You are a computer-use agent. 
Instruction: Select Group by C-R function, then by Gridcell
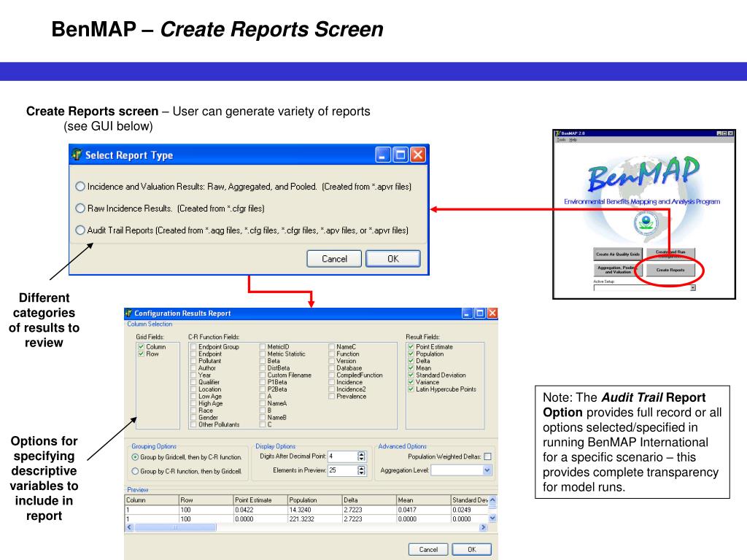135,472
